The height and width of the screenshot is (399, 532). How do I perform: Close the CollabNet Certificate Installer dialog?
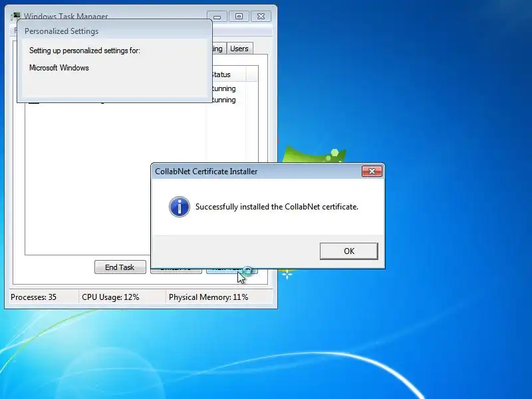(372, 172)
